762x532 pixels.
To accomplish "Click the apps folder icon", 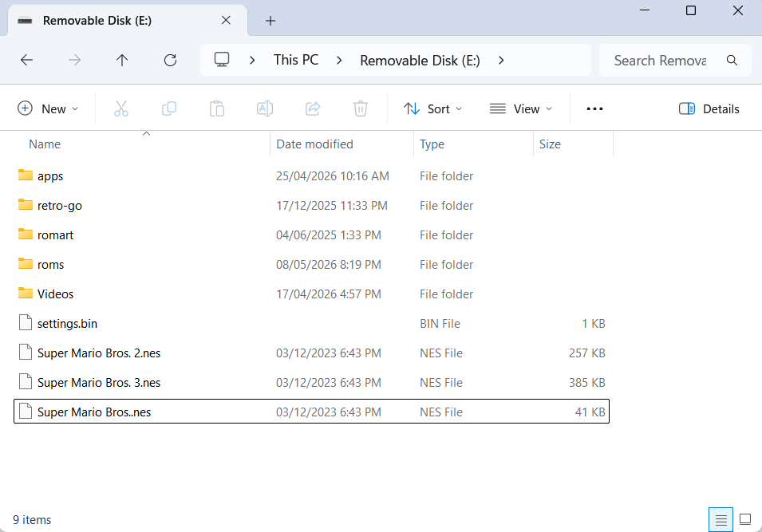I will (x=26, y=175).
